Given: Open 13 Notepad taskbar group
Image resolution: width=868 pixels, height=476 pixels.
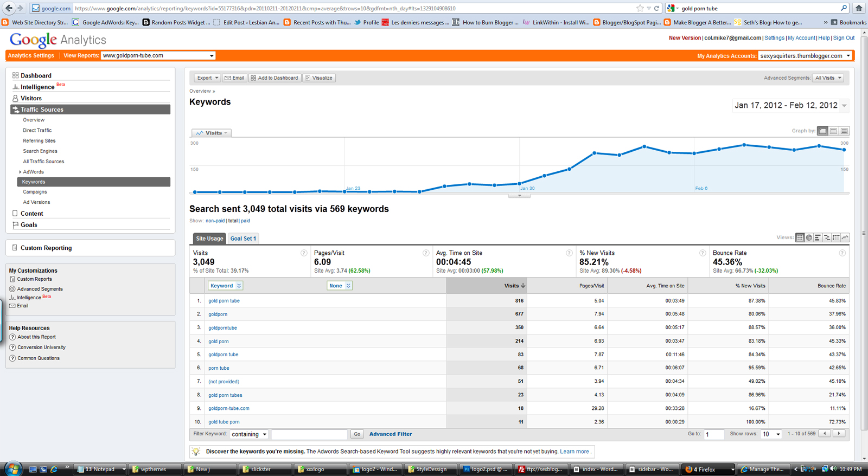Looking at the screenshot, I should click(x=100, y=469).
